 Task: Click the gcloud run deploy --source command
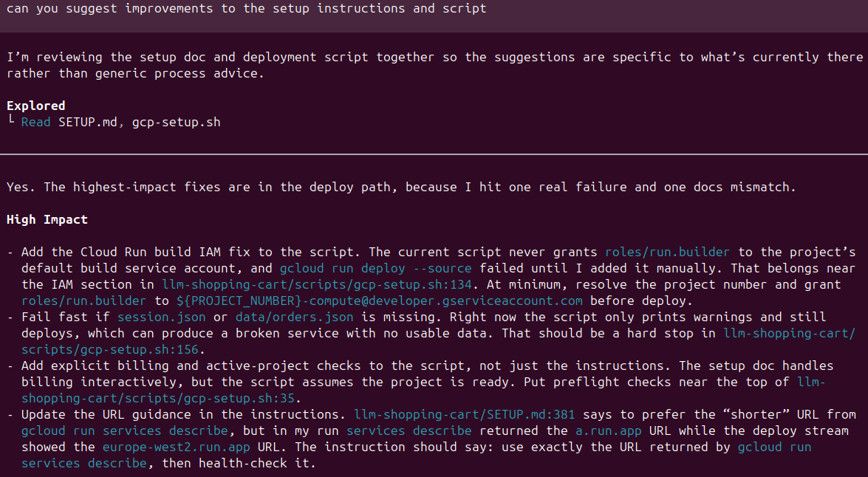click(376, 268)
